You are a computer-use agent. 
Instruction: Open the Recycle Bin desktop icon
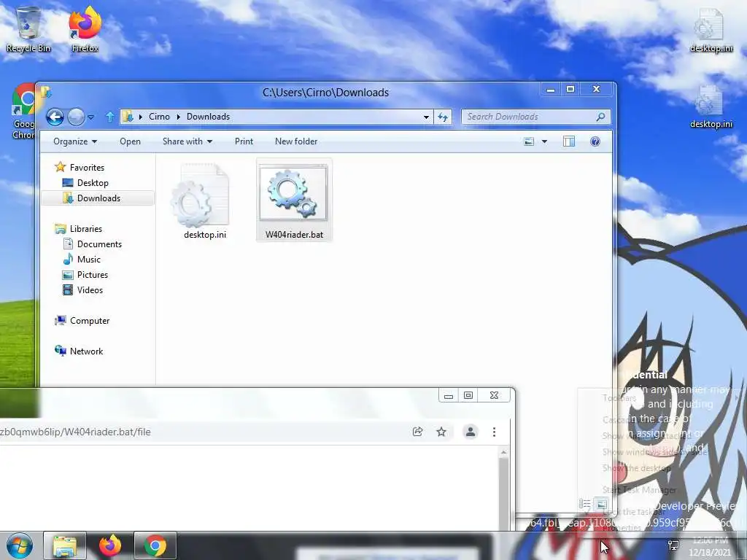pyautogui.click(x=28, y=29)
